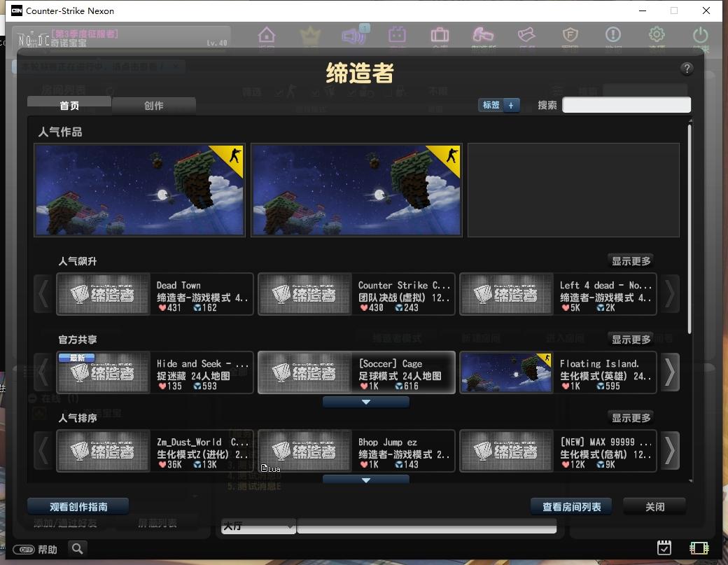Open the shield clan icon

[570, 35]
